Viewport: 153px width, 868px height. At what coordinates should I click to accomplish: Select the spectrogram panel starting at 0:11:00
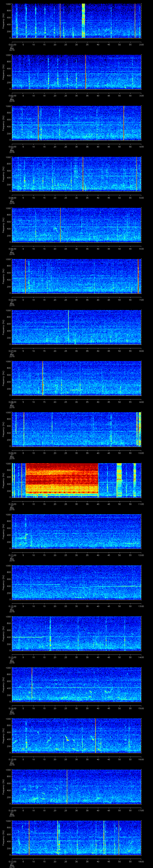coord(77,531)
